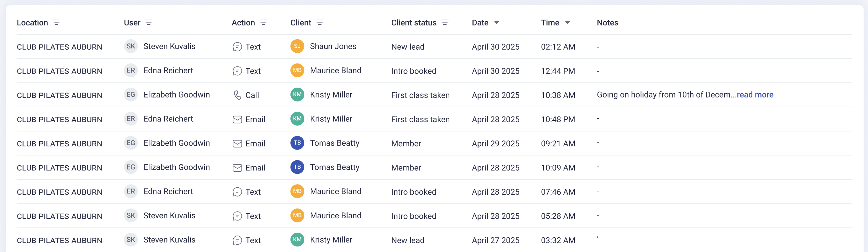The height and width of the screenshot is (252, 868).
Task: Click the SJ avatar for Shaun Jones
Action: point(297,47)
